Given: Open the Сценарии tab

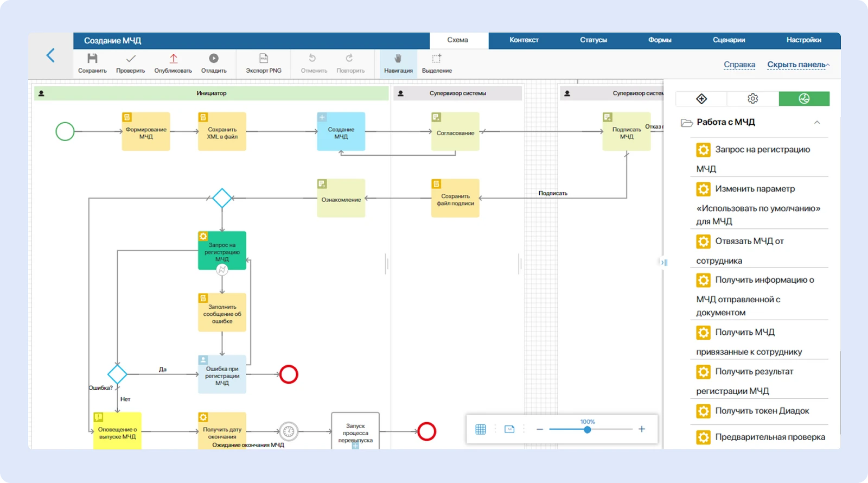Looking at the screenshot, I should click(729, 40).
